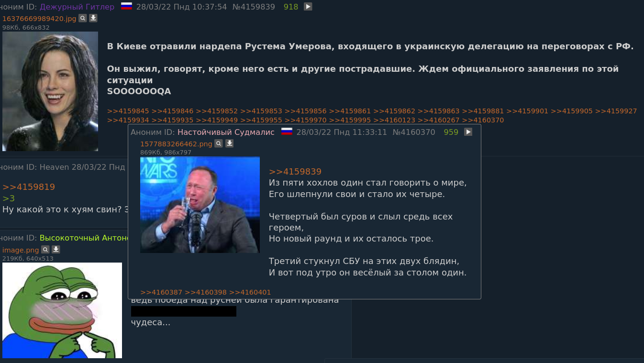Image resolution: width=644 pixels, height=363 pixels.
Task: Click quoted post link >>4159819
Action: [29, 187]
